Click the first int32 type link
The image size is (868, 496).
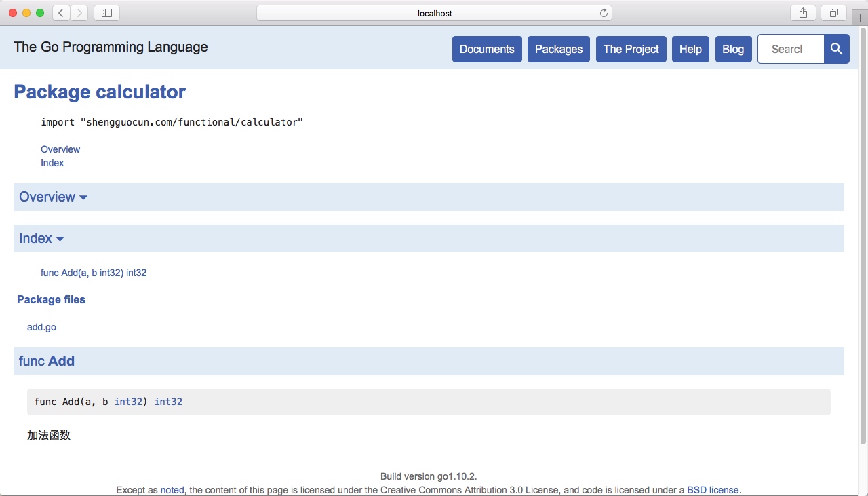click(x=128, y=402)
